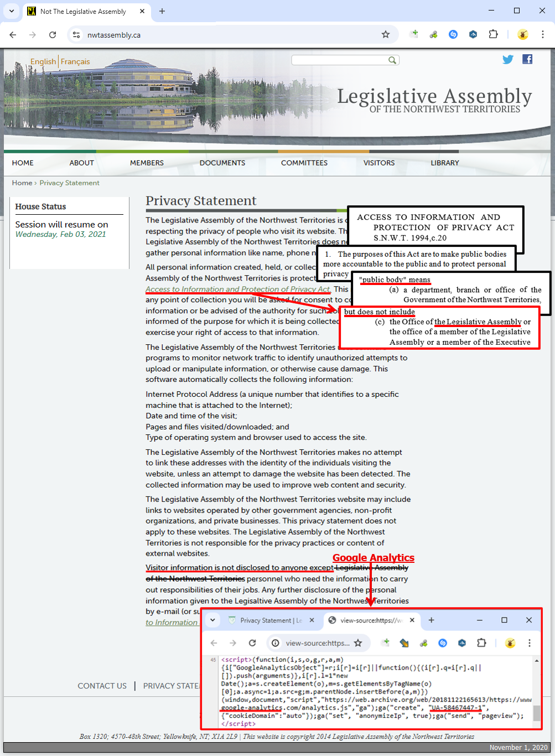The width and height of the screenshot is (555, 756).
Task: Minimize the main browser window
Action: [x=491, y=11]
